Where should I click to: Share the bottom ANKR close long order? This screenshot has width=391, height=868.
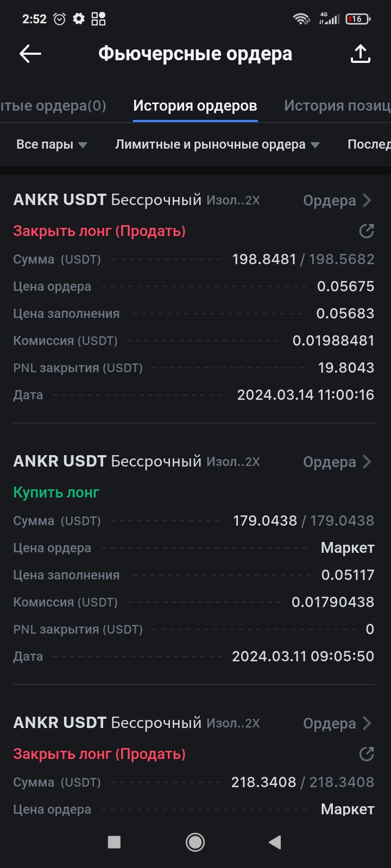[x=367, y=754]
